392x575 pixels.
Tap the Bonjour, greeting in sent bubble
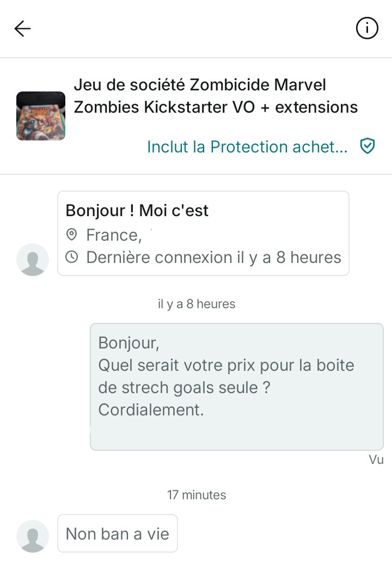click(128, 343)
